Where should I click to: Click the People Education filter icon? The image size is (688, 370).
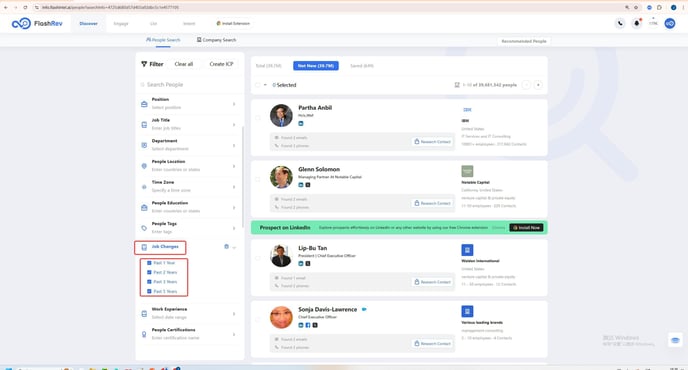coord(144,208)
